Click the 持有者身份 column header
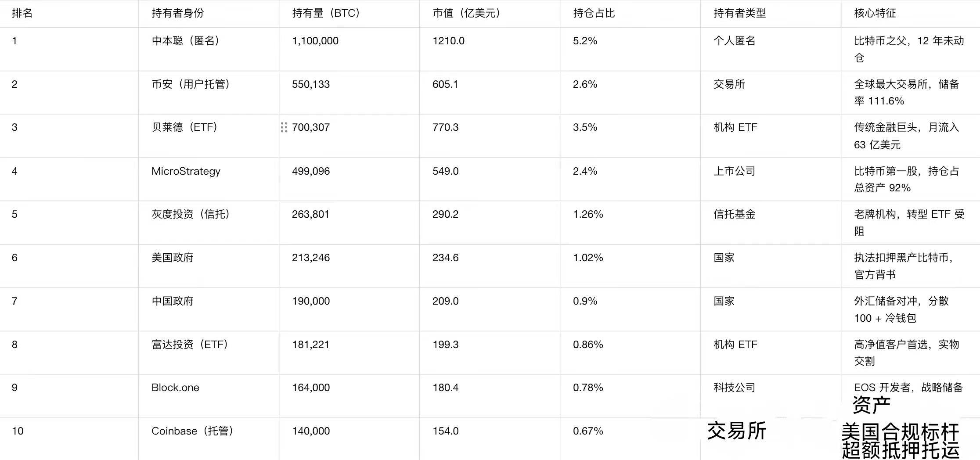980x460 pixels. tap(178, 13)
